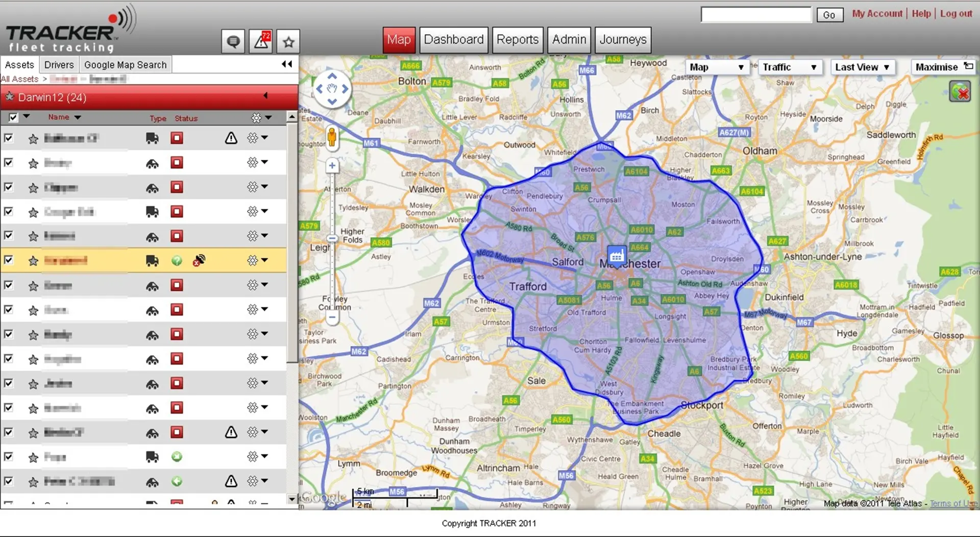Click the Go search button
Screen dimensions: 980x537
829,15
